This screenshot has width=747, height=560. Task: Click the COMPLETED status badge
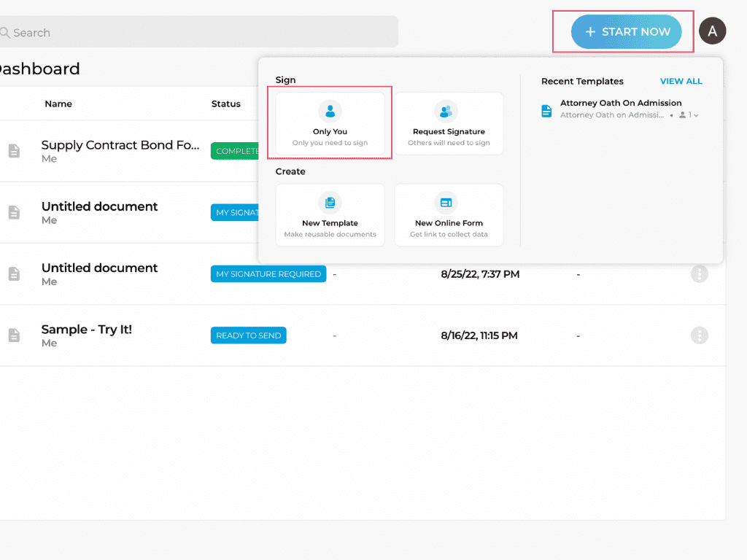[x=235, y=151]
